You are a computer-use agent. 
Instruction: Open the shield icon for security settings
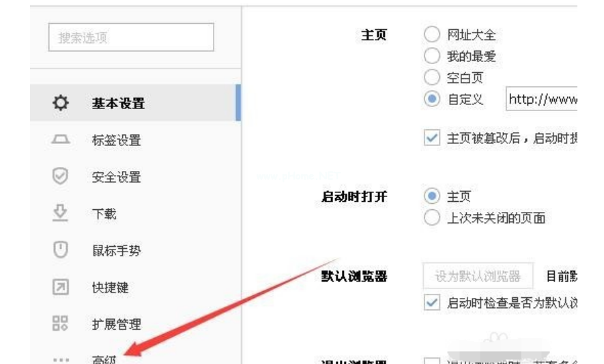click(x=61, y=177)
